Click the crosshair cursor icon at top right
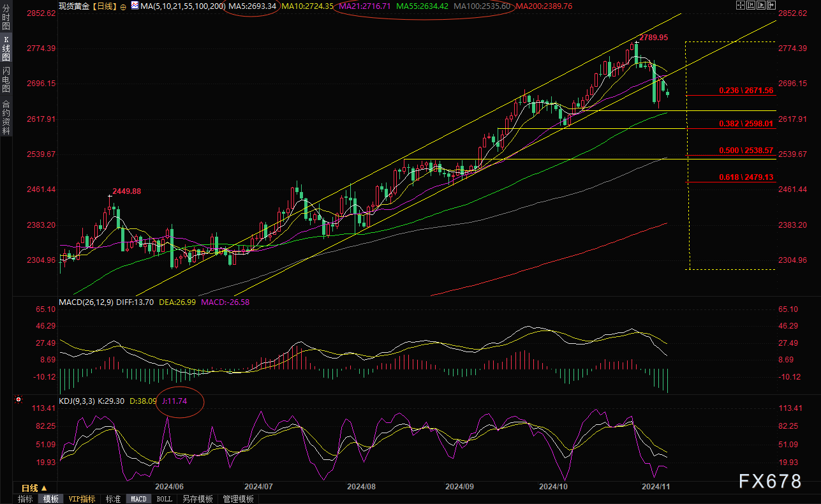The height and width of the screenshot is (504, 821). tap(740, 6)
